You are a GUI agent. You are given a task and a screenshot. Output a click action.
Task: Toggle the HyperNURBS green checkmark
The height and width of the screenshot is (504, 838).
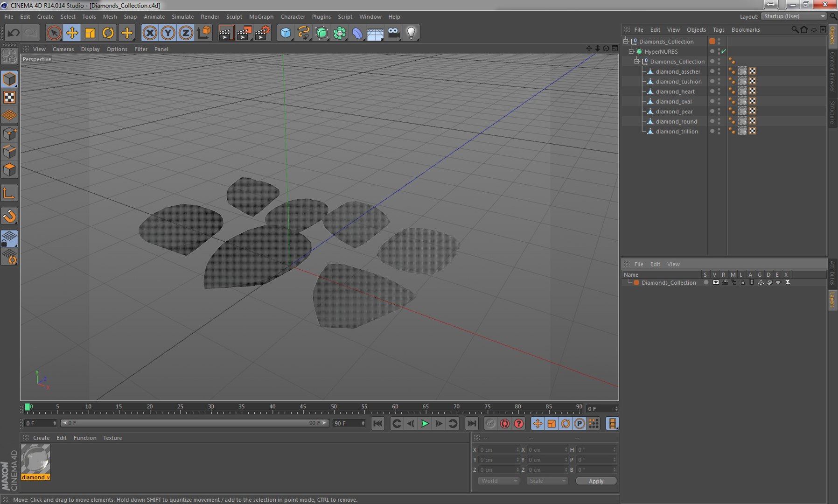point(724,51)
